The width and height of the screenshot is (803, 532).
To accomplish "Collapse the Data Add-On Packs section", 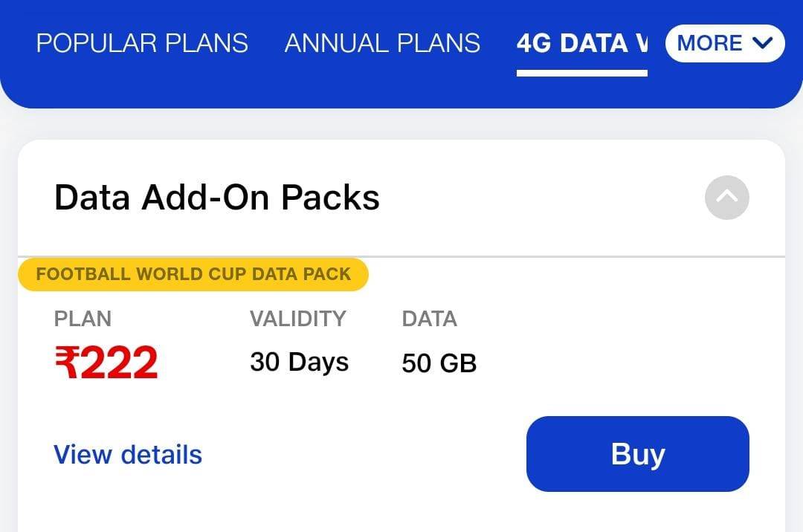I will [x=726, y=198].
